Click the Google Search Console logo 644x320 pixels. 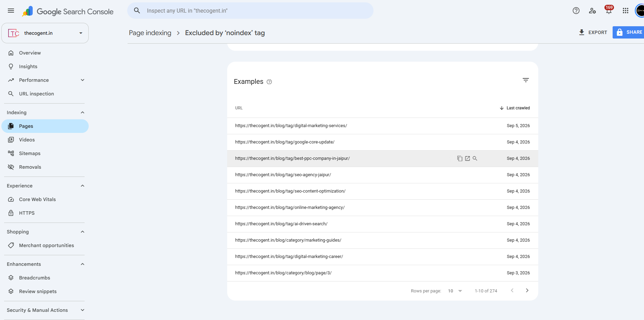coord(68,11)
